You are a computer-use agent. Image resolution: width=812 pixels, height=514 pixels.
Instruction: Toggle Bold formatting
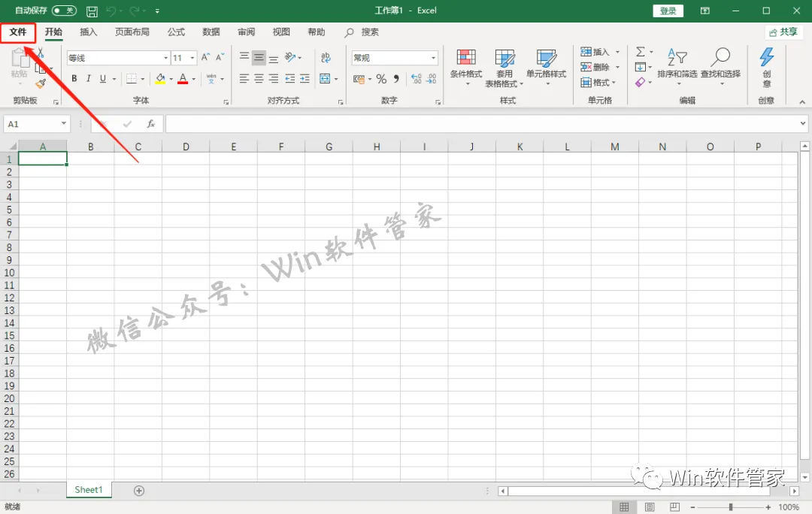[x=74, y=79]
